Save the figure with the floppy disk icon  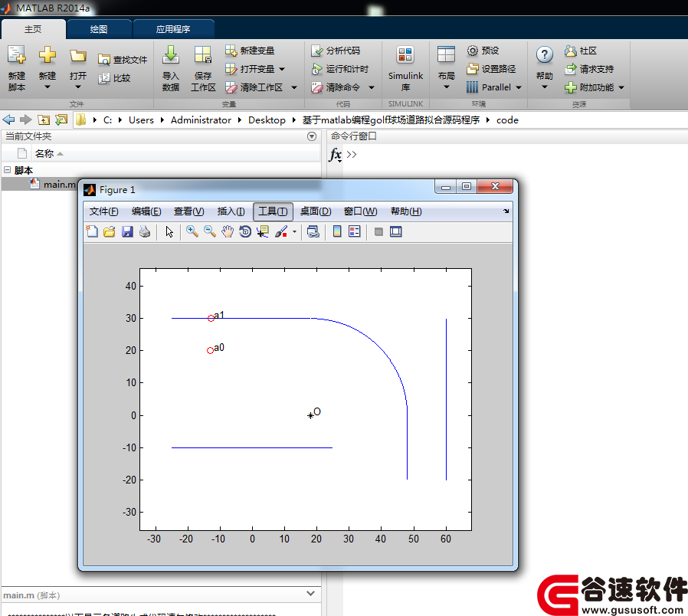127,231
